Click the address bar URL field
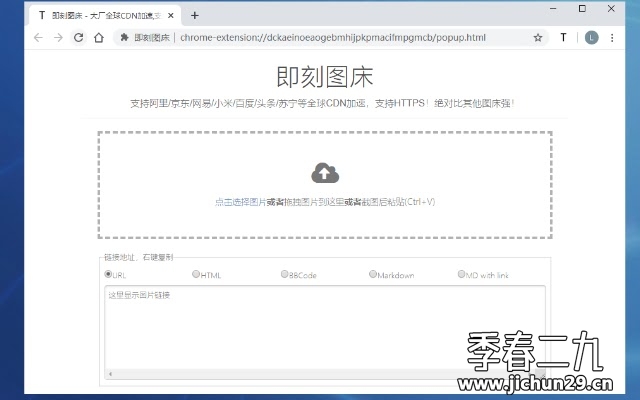This screenshot has width=640, height=400. 333,38
